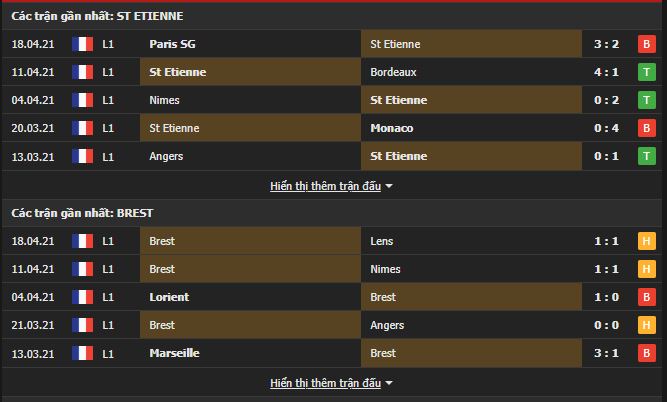667x402 pixels.
Task: Click the red B badge for Lorient 1:0 result
Action: click(646, 297)
